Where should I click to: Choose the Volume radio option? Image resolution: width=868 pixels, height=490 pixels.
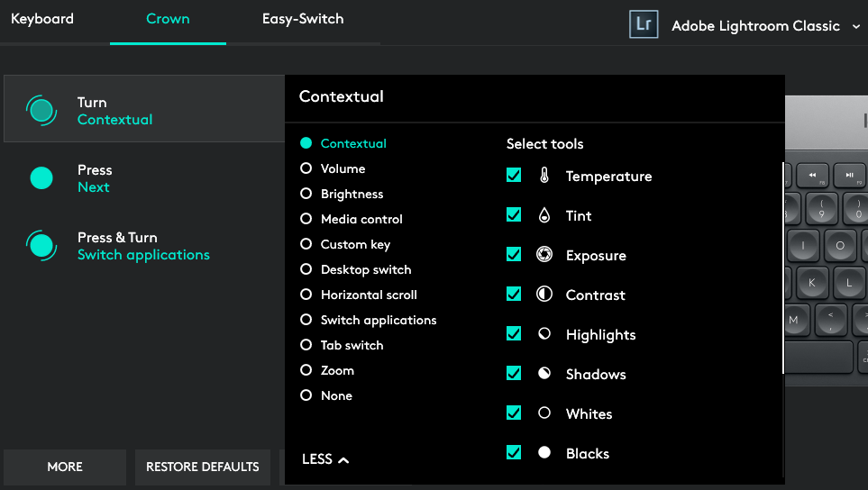point(306,168)
